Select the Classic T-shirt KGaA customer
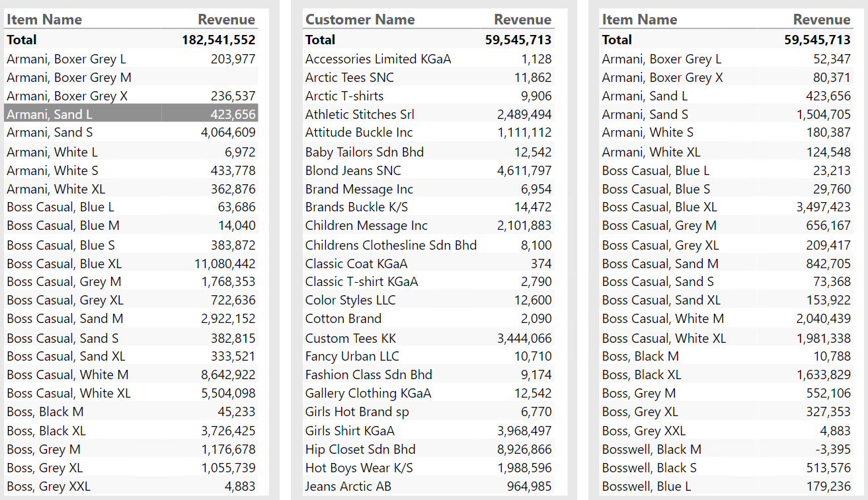 (x=362, y=281)
